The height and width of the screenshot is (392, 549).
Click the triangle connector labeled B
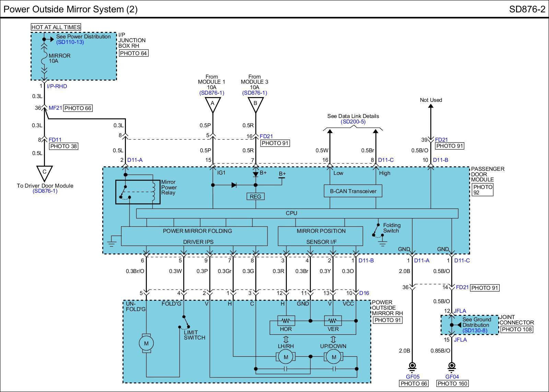point(255,104)
